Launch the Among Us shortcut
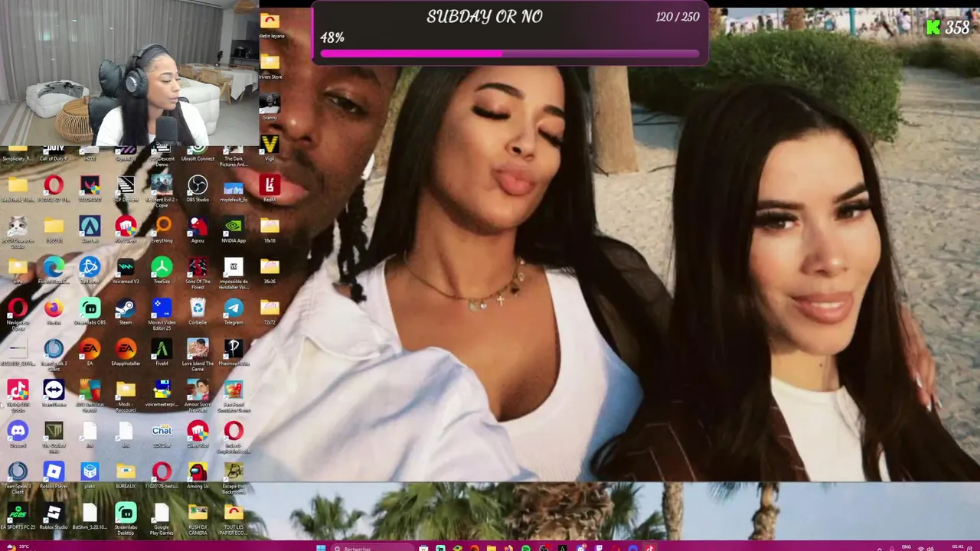Image resolution: width=980 pixels, height=551 pixels. pos(198,475)
